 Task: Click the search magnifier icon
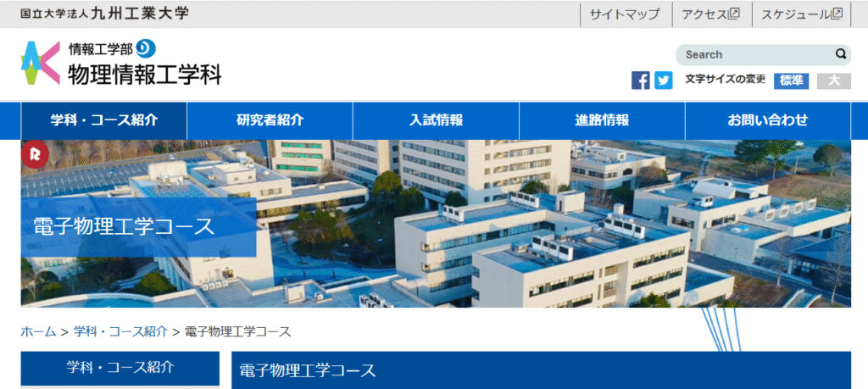click(841, 54)
